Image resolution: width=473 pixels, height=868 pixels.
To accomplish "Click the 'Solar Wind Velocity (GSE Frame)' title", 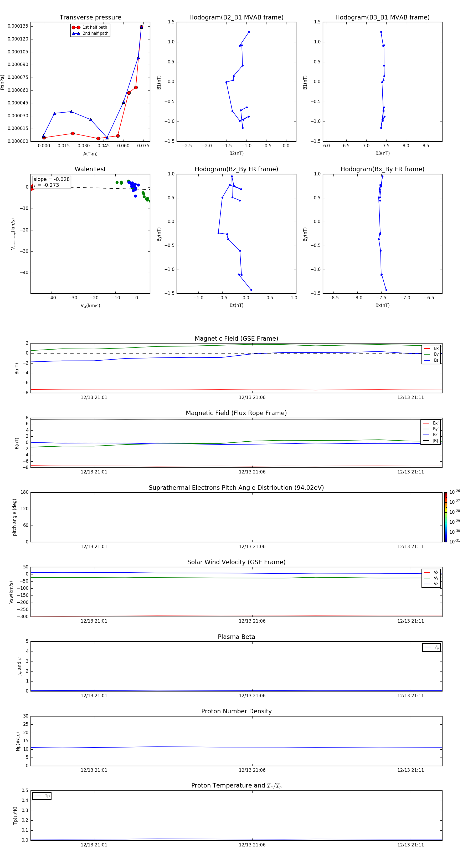I will 236,562.
